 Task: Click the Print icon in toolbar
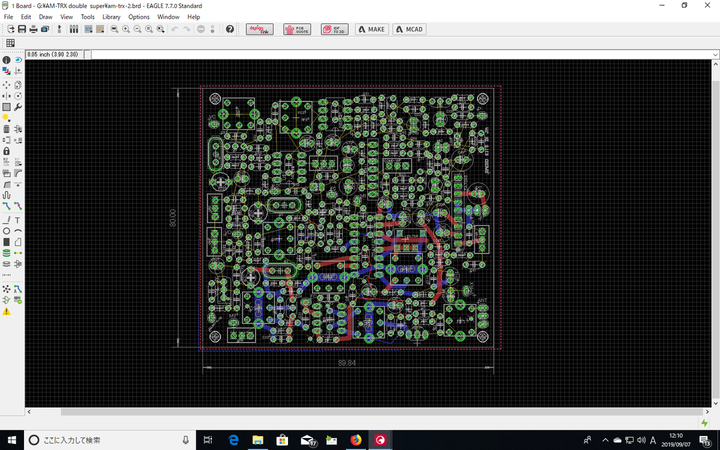(34, 29)
